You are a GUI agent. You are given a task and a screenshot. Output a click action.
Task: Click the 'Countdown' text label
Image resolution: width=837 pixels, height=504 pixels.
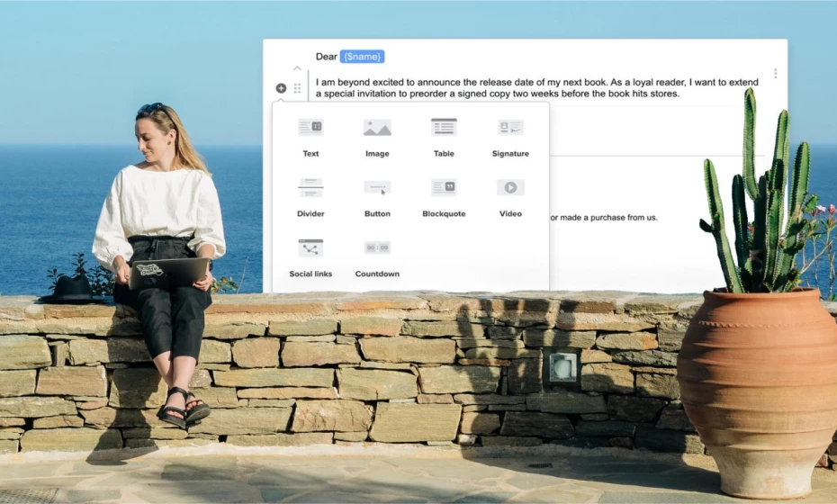377,274
